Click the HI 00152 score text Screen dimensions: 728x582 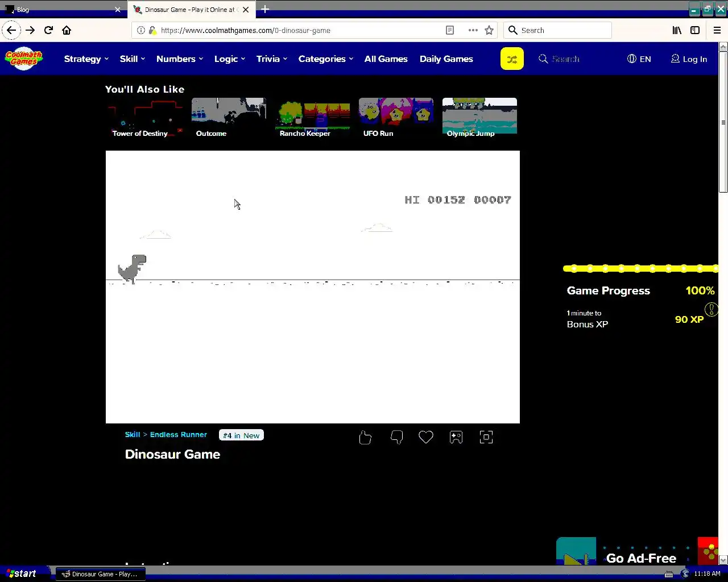[x=435, y=199]
